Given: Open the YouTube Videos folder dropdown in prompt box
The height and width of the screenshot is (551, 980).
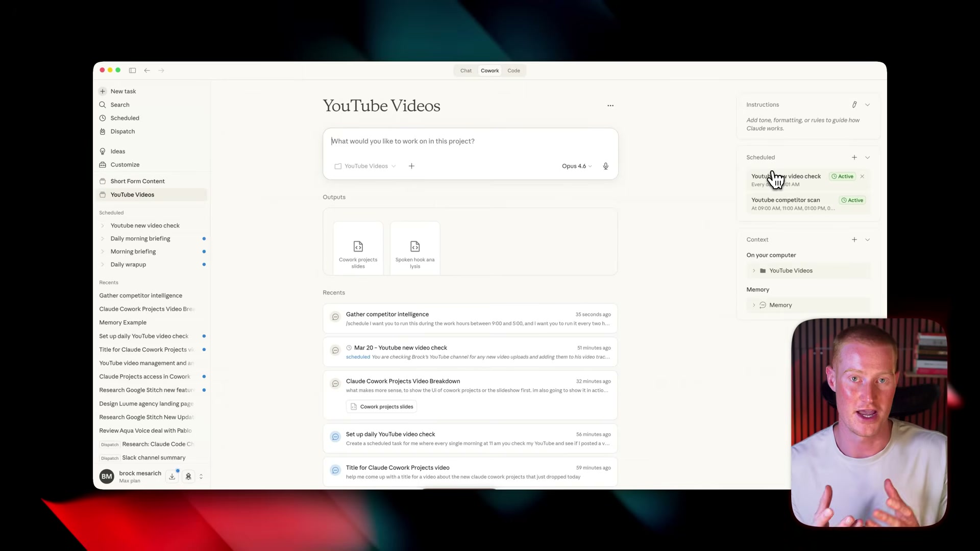Looking at the screenshot, I should tap(365, 166).
